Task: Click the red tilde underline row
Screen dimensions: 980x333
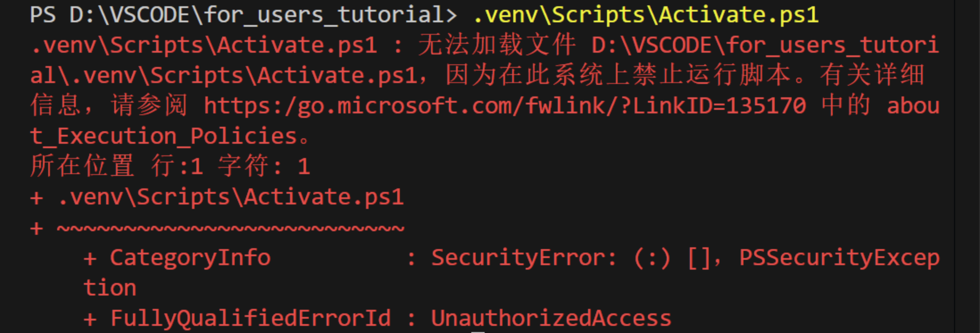Action: (x=230, y=229)
